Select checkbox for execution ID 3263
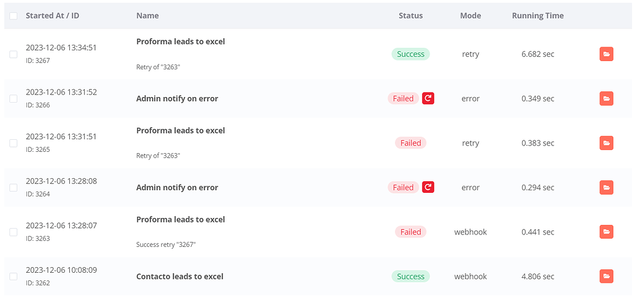The width and height of the screenshot is (644, 303). [13, 232]
